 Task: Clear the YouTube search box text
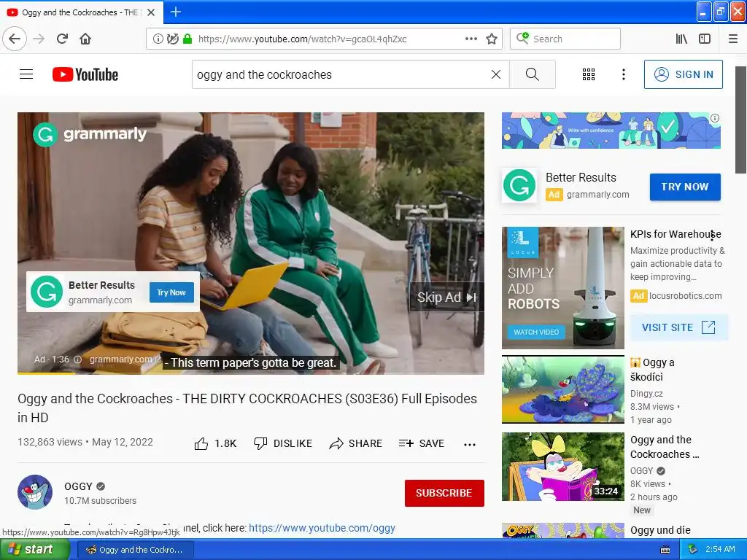496,74
